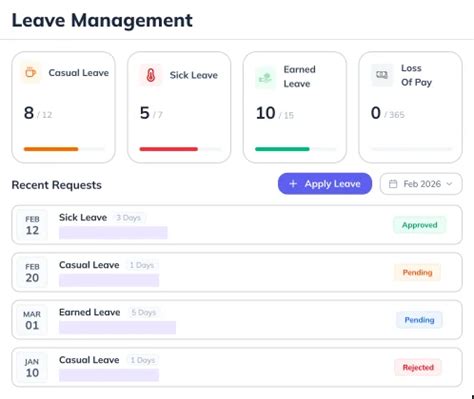Click the 0 / 365 loss of pay count

(388, 113)
